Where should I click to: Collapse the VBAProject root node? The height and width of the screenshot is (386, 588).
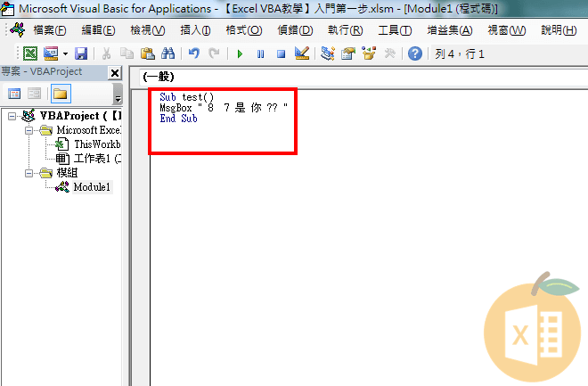[x=12, y=116]
